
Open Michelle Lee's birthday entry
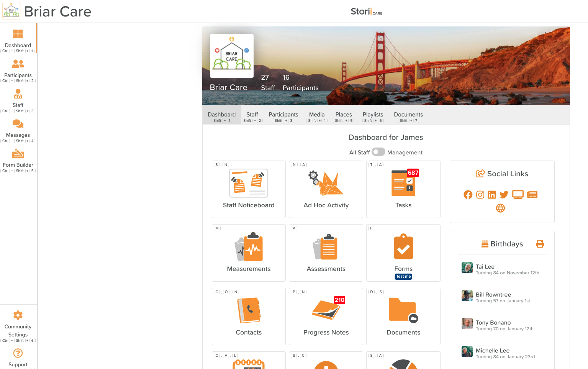pos(502,353)
